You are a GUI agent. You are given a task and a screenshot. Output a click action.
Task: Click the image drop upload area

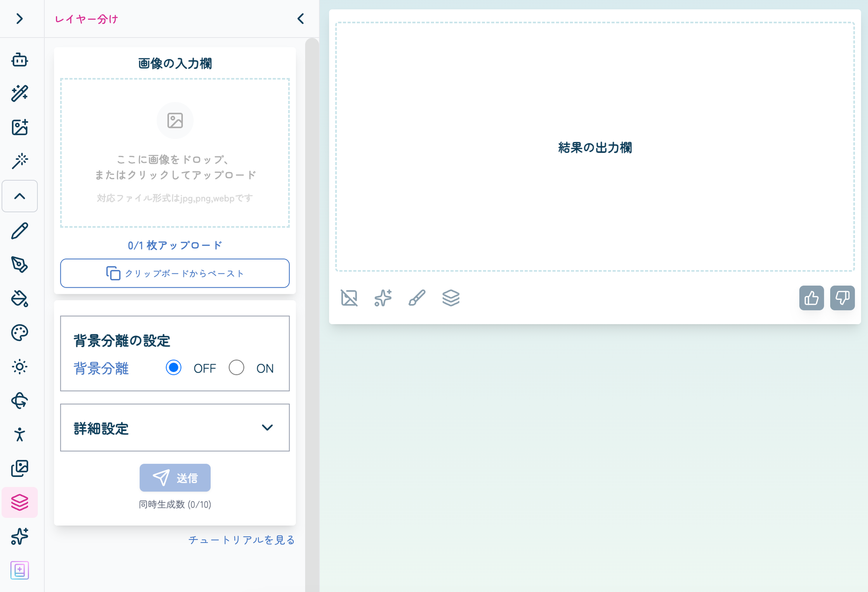coord(174,153)
